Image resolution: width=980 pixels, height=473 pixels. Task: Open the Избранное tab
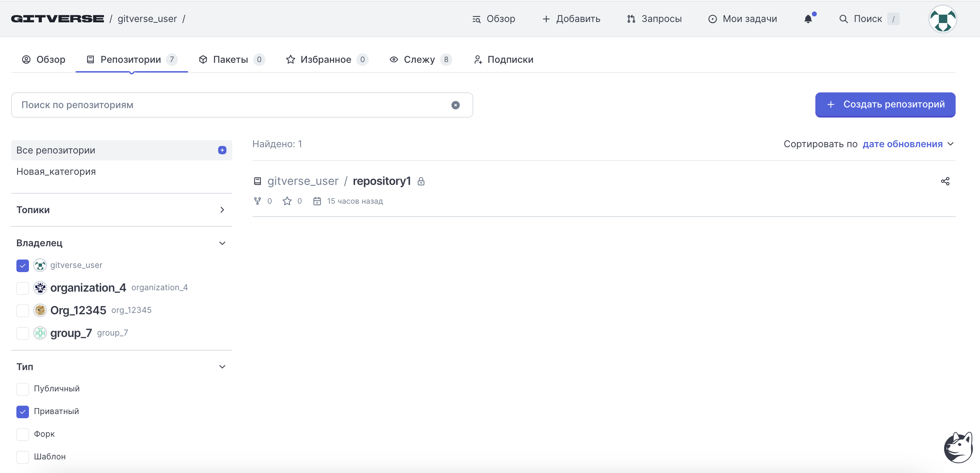click(327, 59)
